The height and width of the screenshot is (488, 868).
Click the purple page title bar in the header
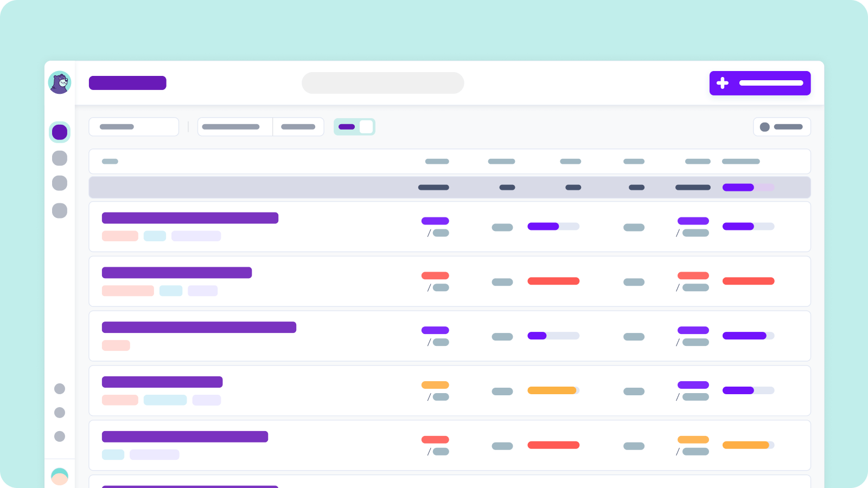tap(127, 83)
